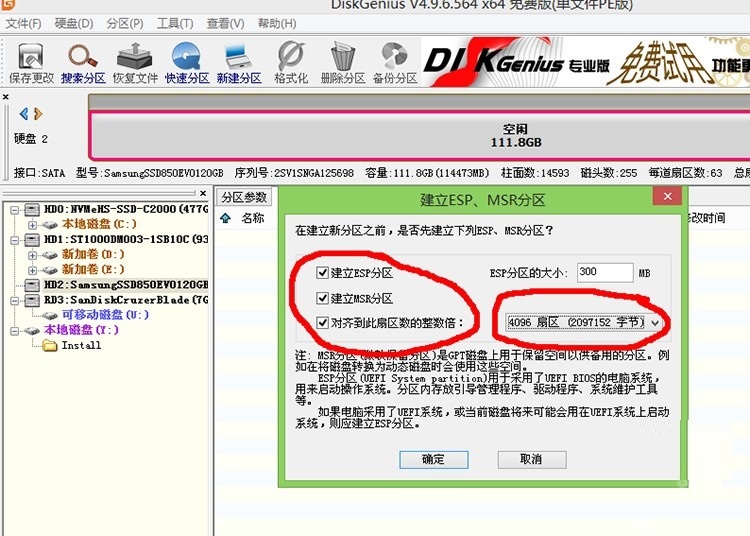750x536 pixels.
Task: Expand the 新加卷 (E:) tree node
Action: (32, 270)
